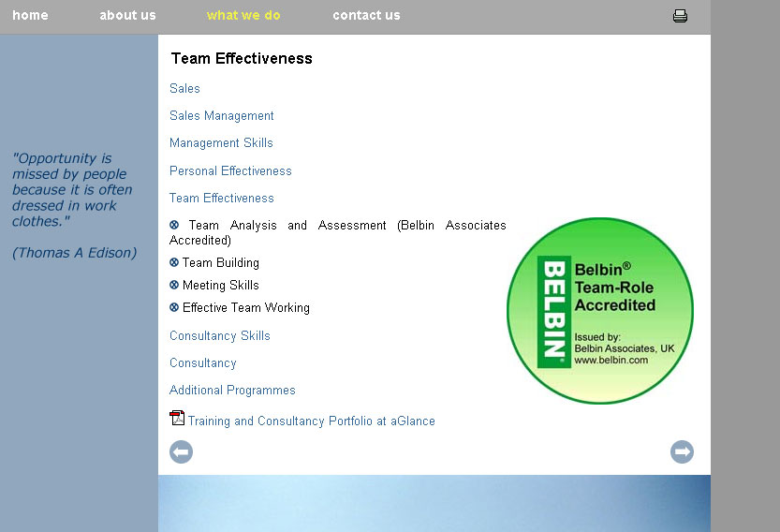This screenshot has width=780, height=532.
Task: Go to previous page with left arrow
Action: pos(181,451)
